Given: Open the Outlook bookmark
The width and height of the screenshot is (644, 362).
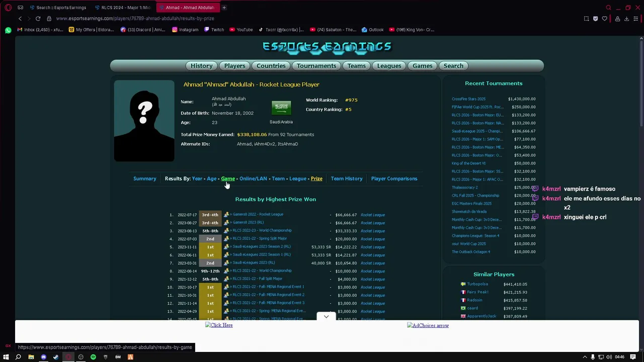Looking at the screenshot, I should (372, 30).
